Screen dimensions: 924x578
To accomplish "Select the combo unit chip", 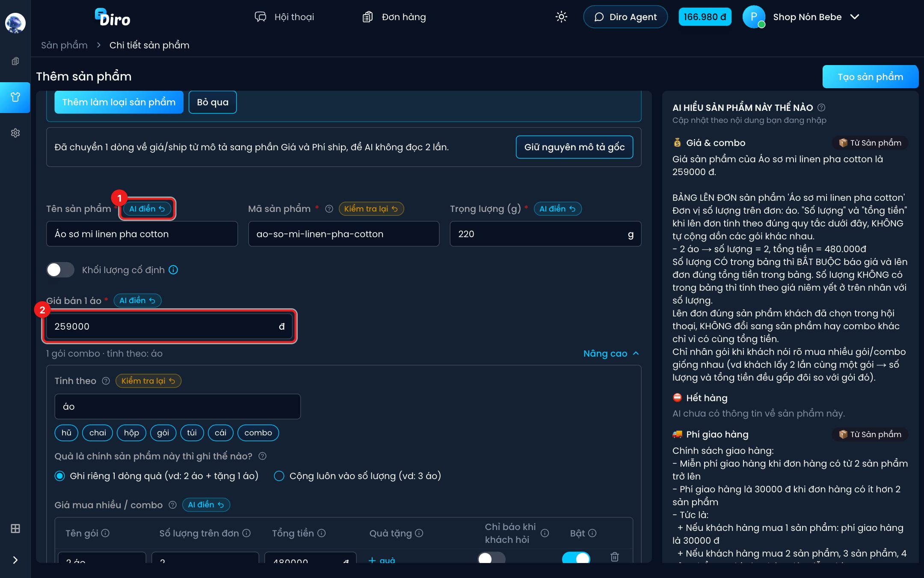I will 258,433.
